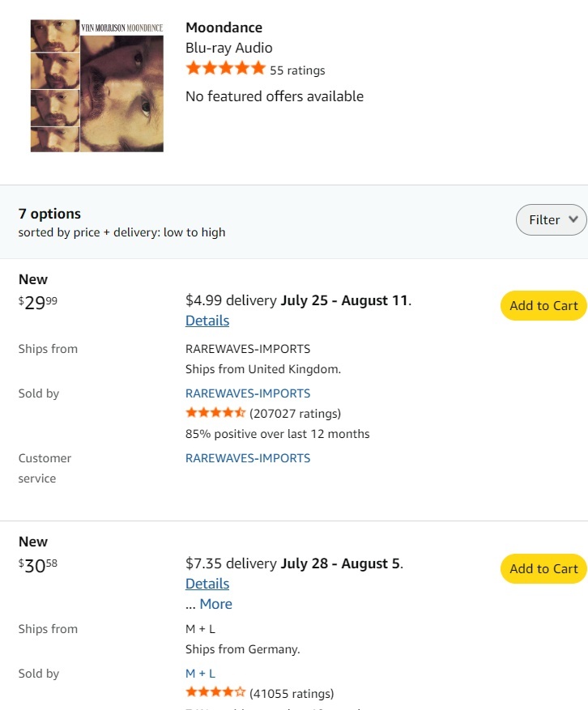Screen dimensions: 588x710
Task: Open RAREWAVES-IMPORTS seller link under Sold by
Action: pos(248,393)
